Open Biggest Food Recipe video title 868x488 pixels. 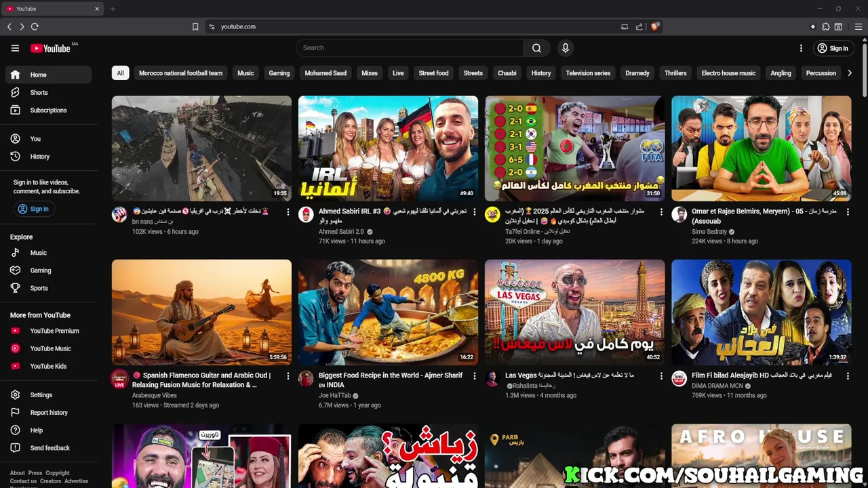tap(391, 380)
